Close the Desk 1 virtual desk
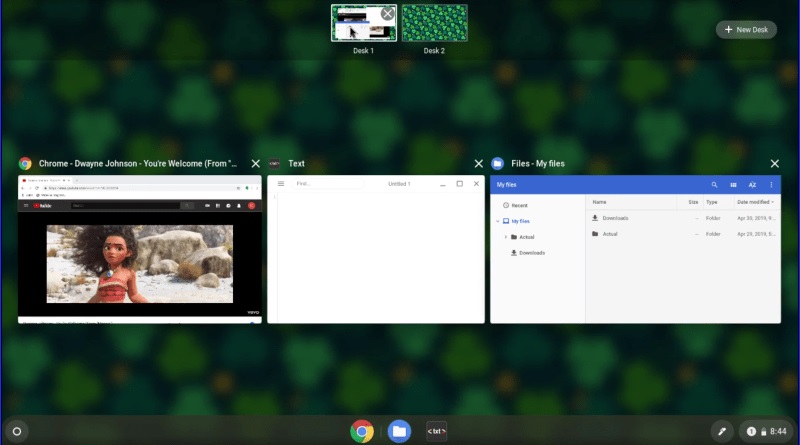 pos(387,13)
